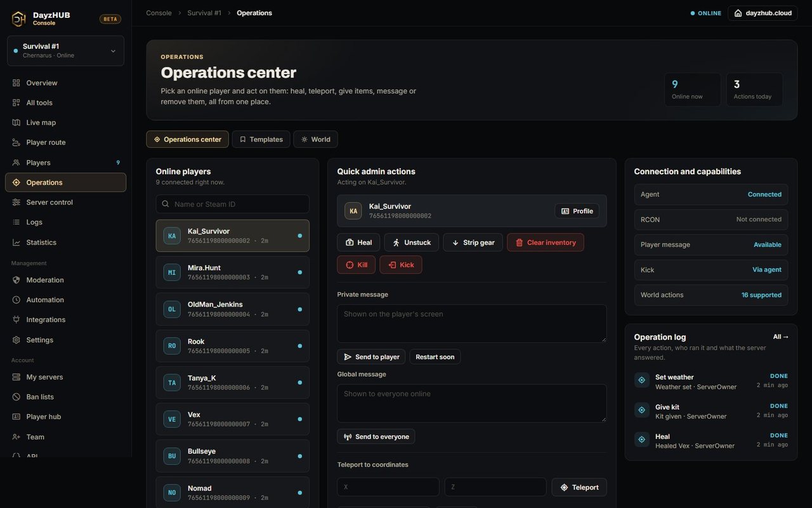Click the Automation clock icon
Screen dimensions: 812x508
tap(16, 300)
